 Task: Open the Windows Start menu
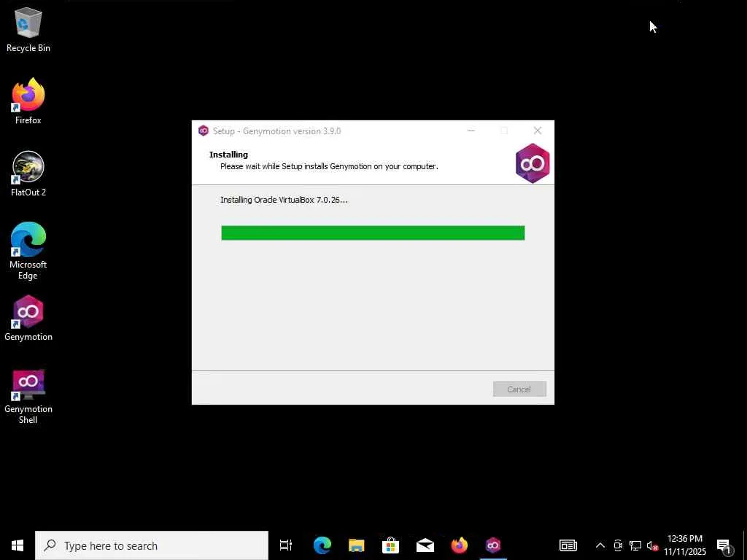point(18,545)
